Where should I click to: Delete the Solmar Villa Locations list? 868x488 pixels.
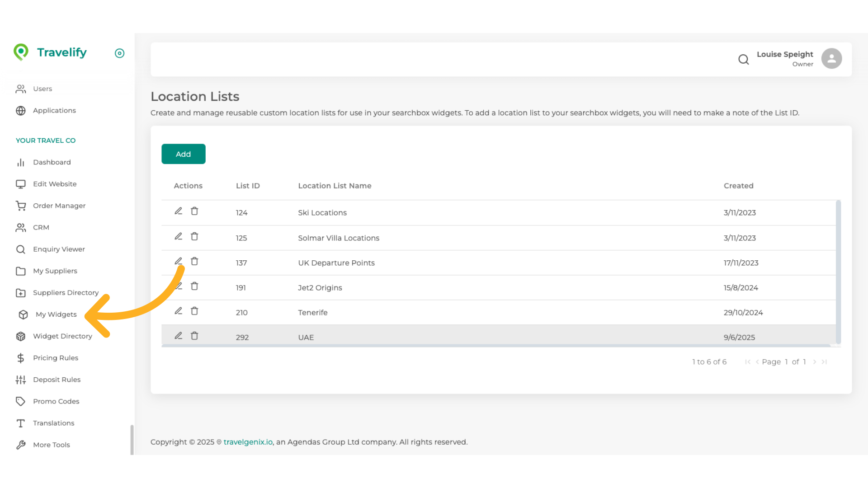point(194,236)
